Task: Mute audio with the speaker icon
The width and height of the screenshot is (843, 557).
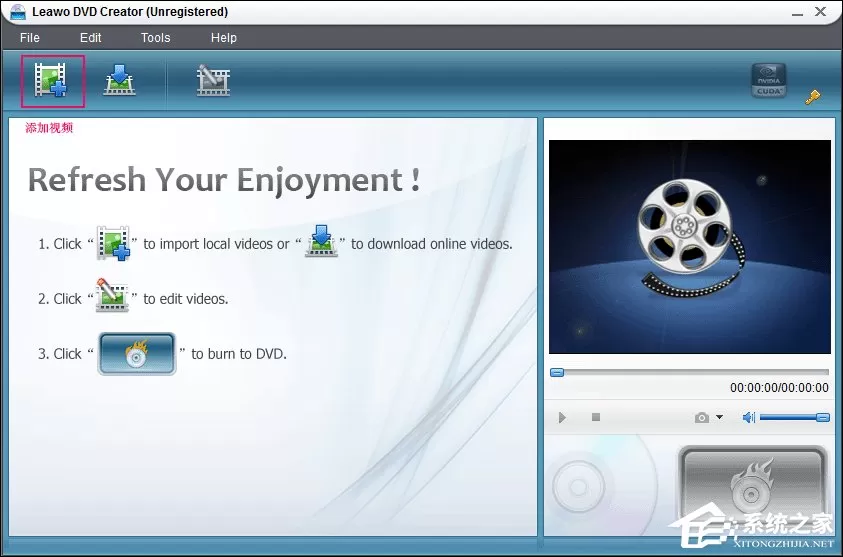Action: coord(748,417)
